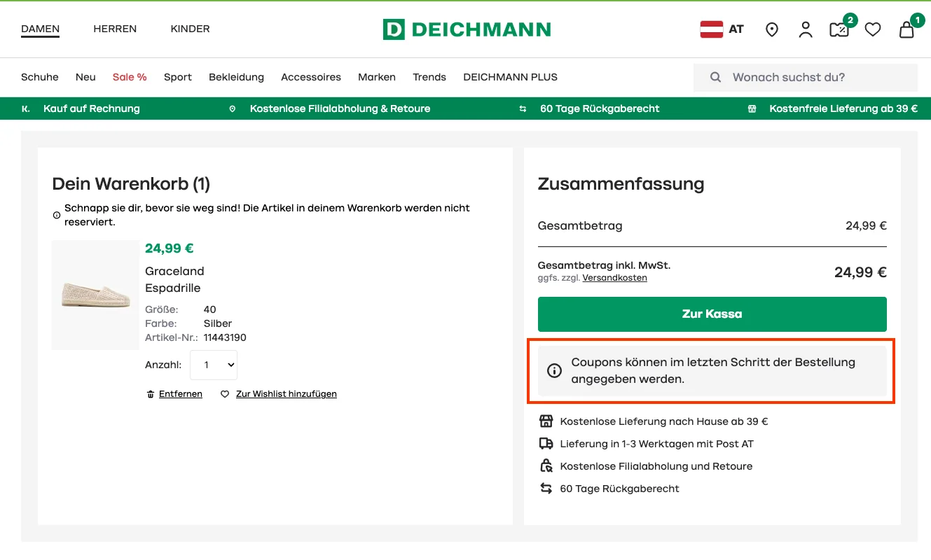931x560 pixels.
Task: Open the store locator pin icon
Action: [772, 29]
